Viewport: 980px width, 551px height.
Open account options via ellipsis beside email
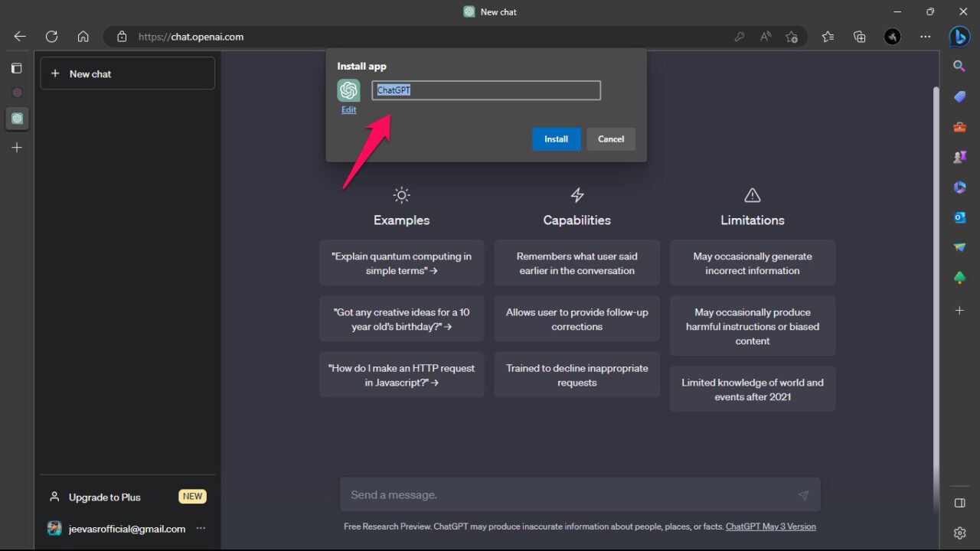tap(201, 528)
